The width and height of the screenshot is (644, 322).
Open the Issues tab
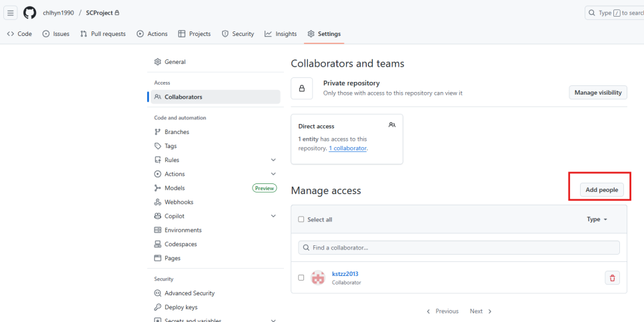point(56,34)
